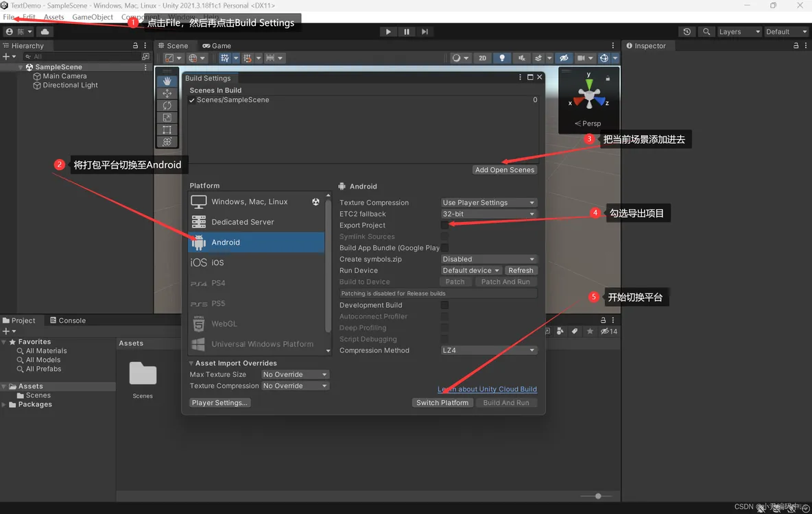
Task: Click the Refresh button
Action: [521, 271]
